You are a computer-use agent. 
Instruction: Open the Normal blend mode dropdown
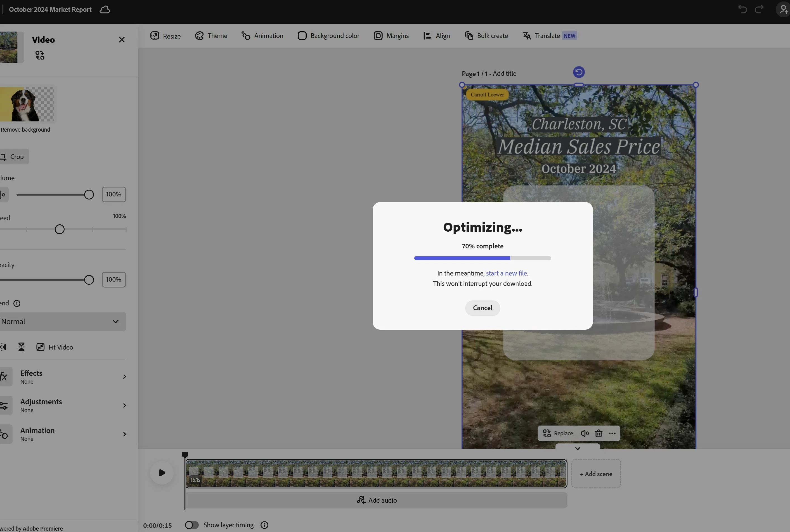63,321
